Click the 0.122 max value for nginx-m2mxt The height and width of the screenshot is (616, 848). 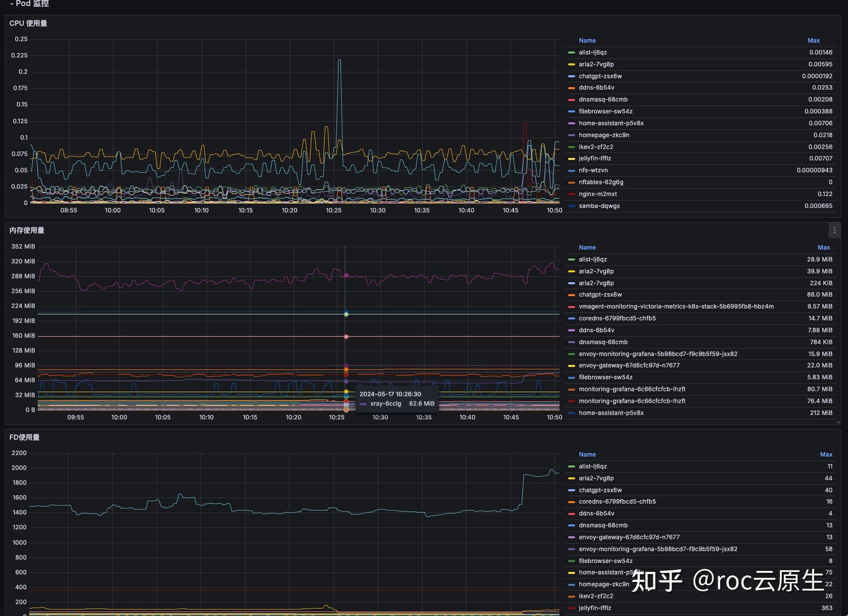(825, 194)
